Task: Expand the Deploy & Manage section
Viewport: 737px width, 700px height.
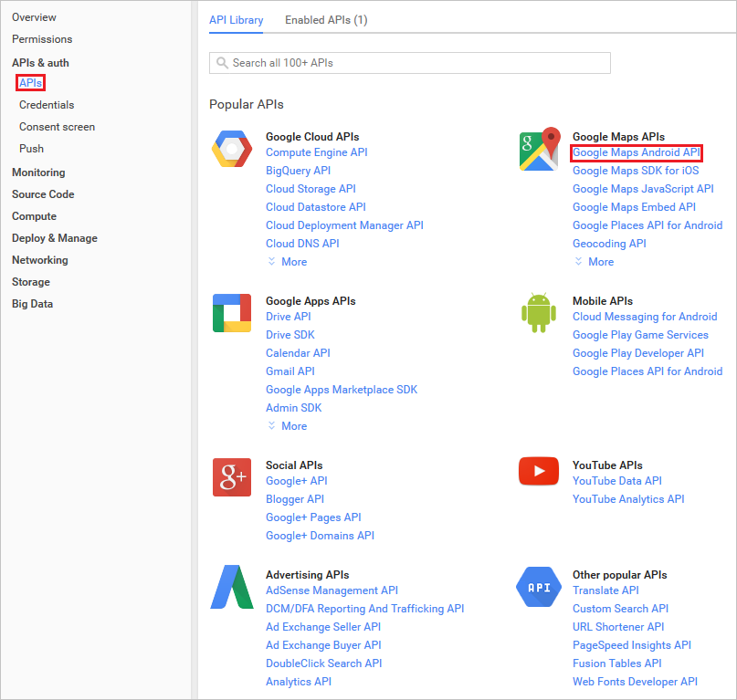Action: tap(55, 238)
